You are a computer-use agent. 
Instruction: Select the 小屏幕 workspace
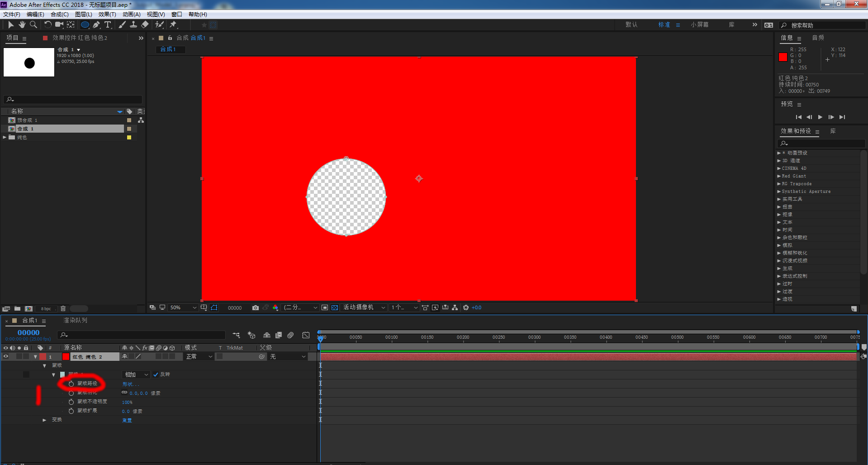tap(700, 25)
